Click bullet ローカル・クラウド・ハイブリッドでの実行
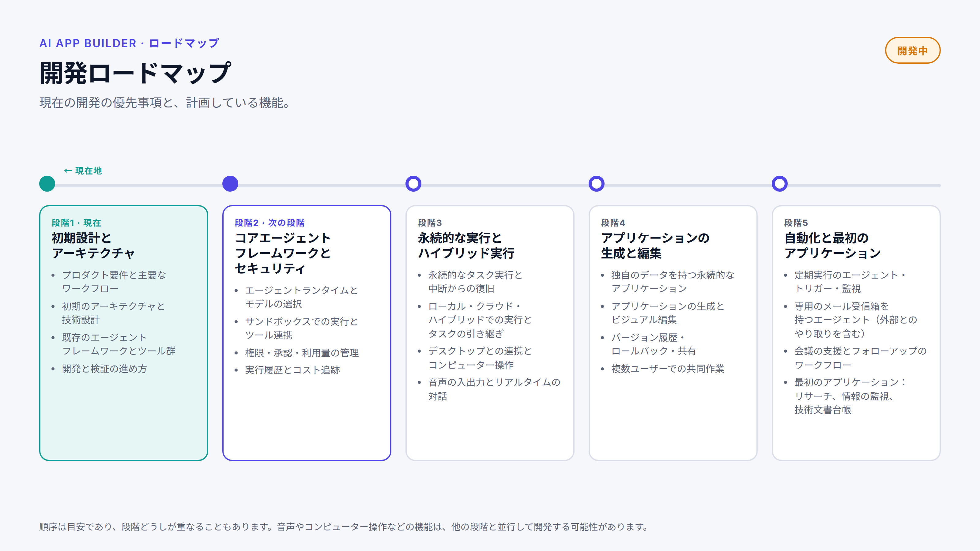This screenshot has width=980, height=551. (480, 319)
